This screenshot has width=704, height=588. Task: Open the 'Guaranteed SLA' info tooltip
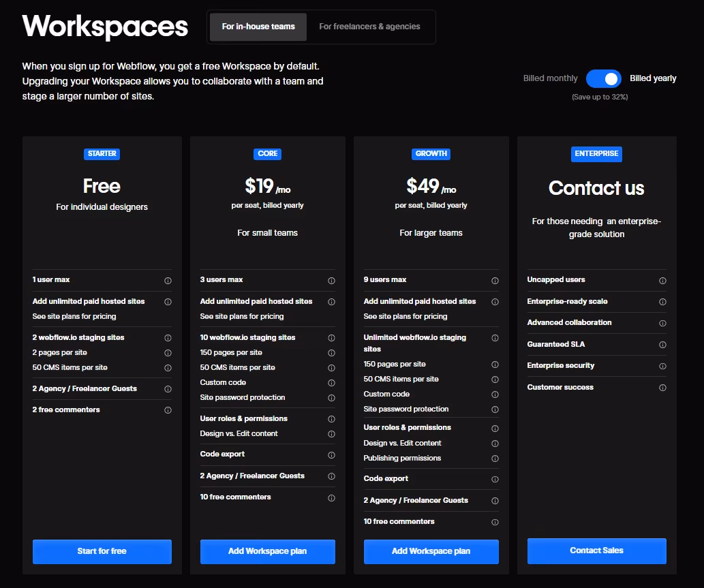pos(662,344)
